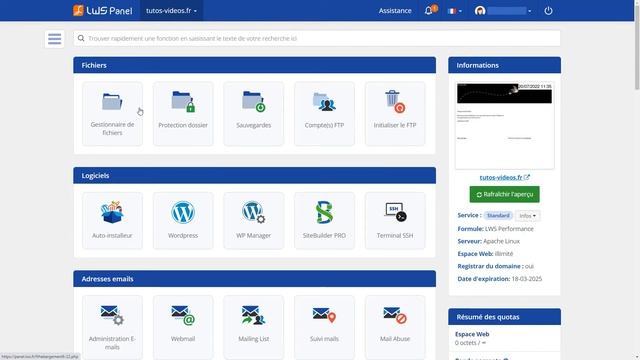This screenshot has height=360, width=640.
Task: Open Administration E-mails
Action: (x=112, y=327)
